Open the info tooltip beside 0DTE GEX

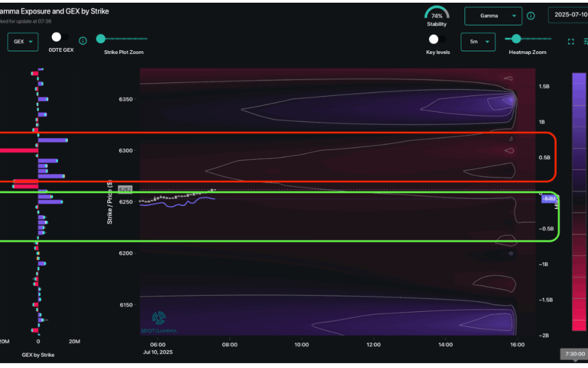pyautogui.click(x=82, y=40)
